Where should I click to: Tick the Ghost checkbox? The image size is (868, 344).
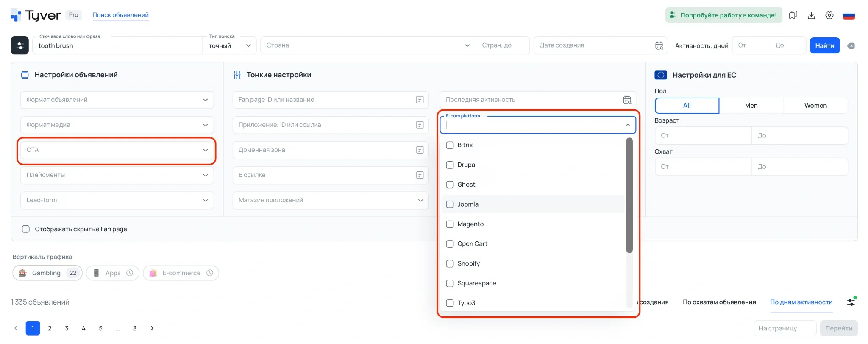(x=450, y=185)
